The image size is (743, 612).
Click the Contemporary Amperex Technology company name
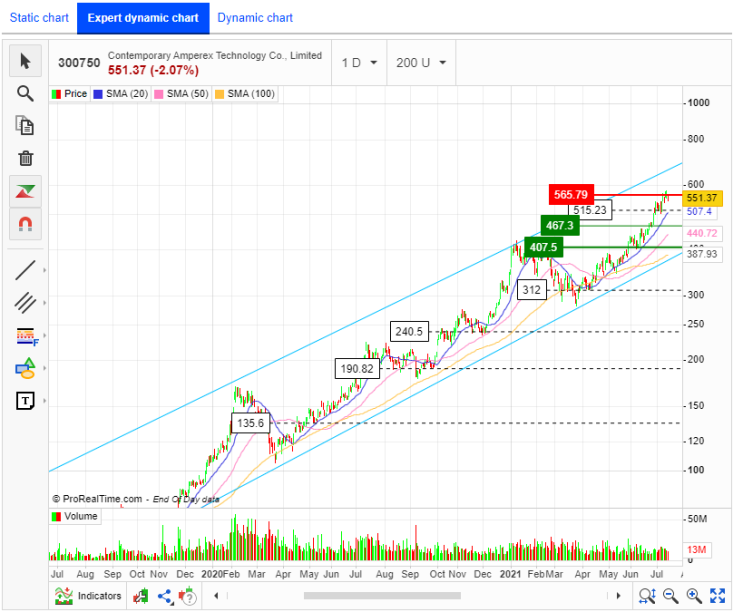coord(215,55)
